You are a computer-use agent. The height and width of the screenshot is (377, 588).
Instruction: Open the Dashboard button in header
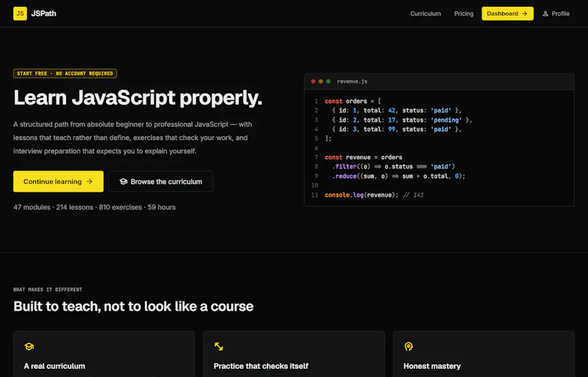click(507, 13)
